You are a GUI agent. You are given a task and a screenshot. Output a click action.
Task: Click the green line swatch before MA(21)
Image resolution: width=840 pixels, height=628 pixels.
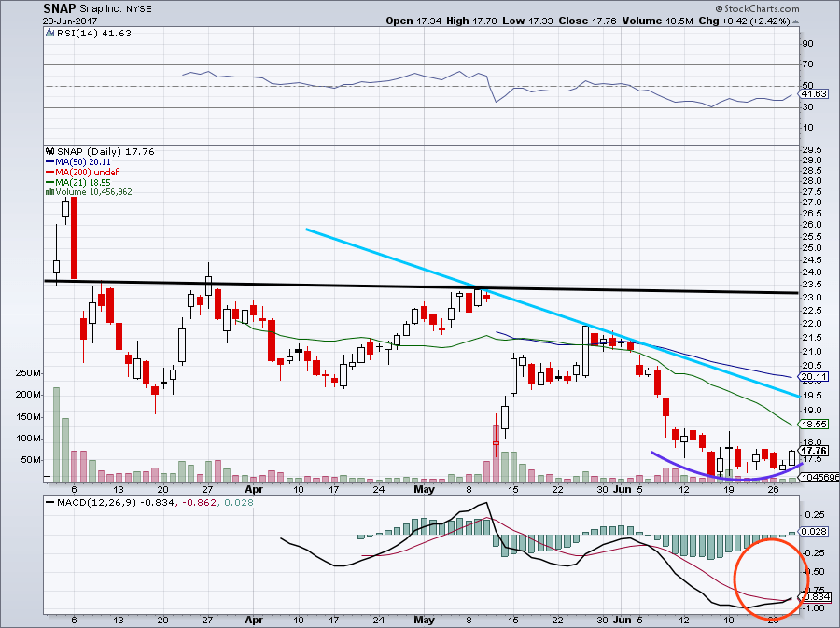click(x=50, y=182)
